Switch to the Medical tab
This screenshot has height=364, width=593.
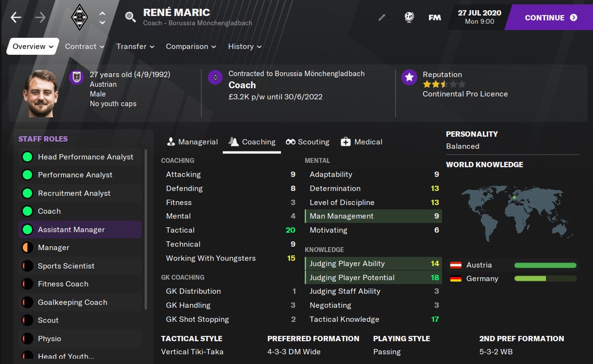coord(362,142)
